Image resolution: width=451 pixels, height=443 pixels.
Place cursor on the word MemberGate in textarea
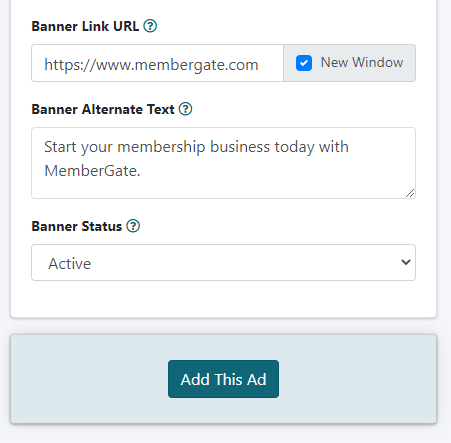(x=92, y=171)
